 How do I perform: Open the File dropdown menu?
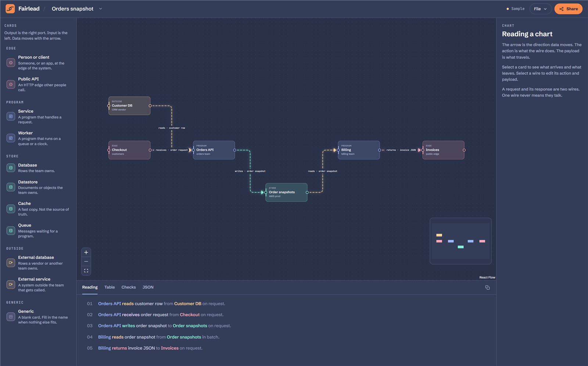click(540, 9)
